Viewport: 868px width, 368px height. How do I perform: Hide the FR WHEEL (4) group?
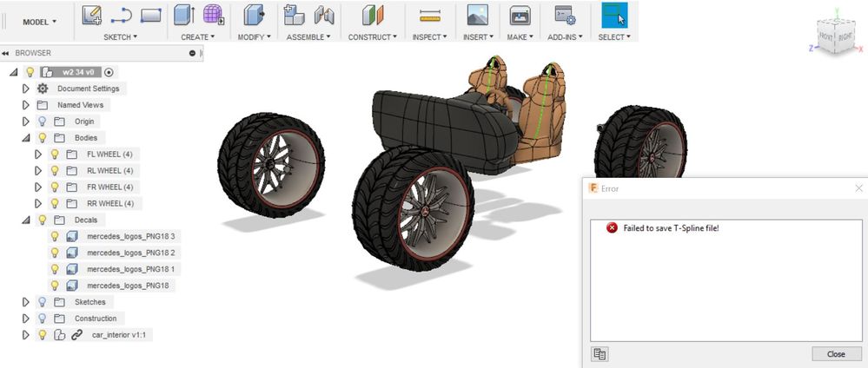point(54,187)
